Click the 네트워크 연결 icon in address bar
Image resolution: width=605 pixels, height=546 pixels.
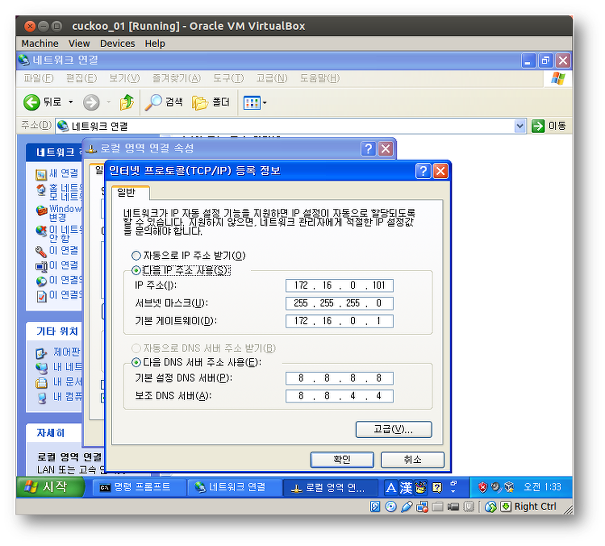[x=63, y=126]
